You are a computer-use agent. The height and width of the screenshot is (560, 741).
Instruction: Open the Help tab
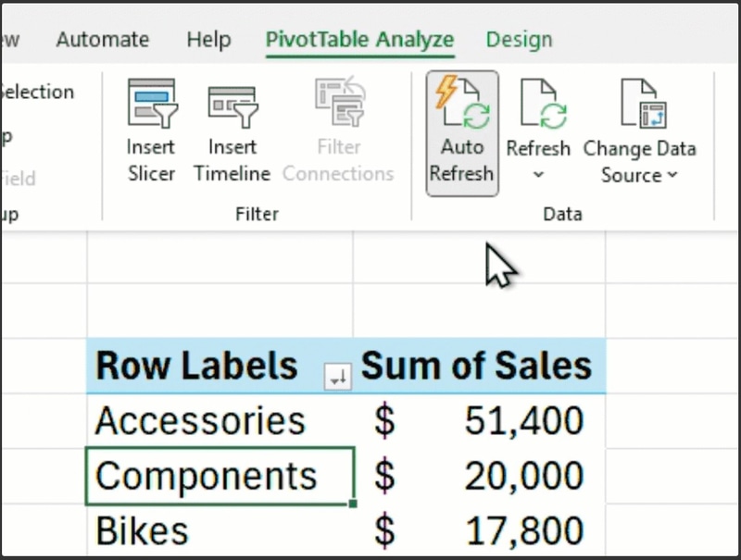coord(208,40)
